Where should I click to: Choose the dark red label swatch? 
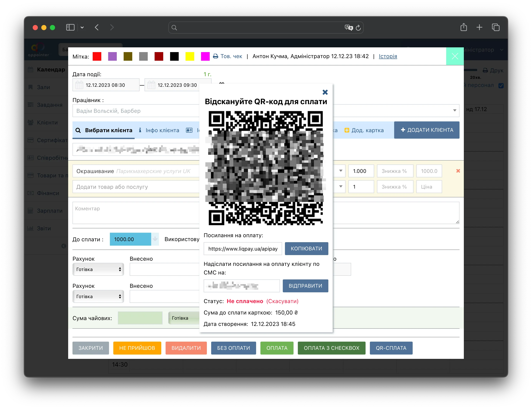[159, 56]
